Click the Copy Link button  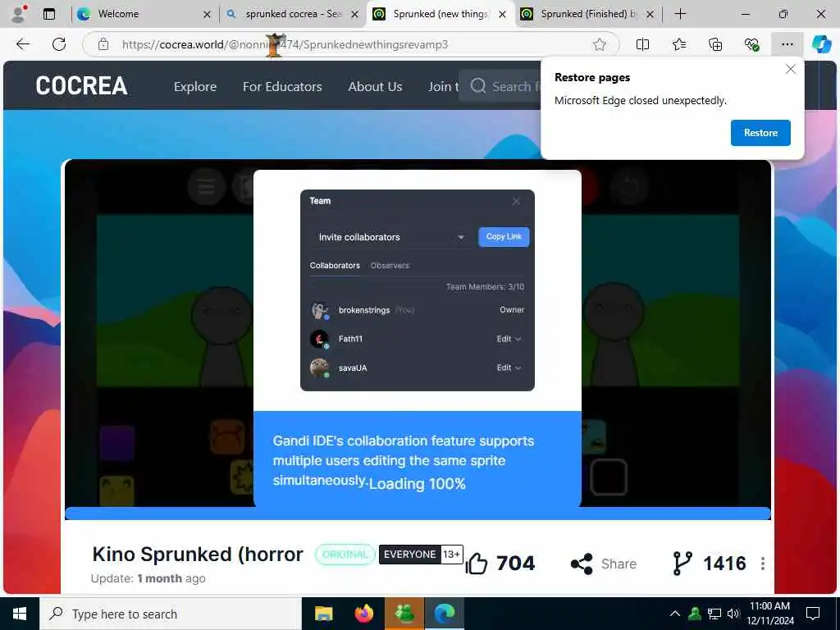tap(504, 237)
